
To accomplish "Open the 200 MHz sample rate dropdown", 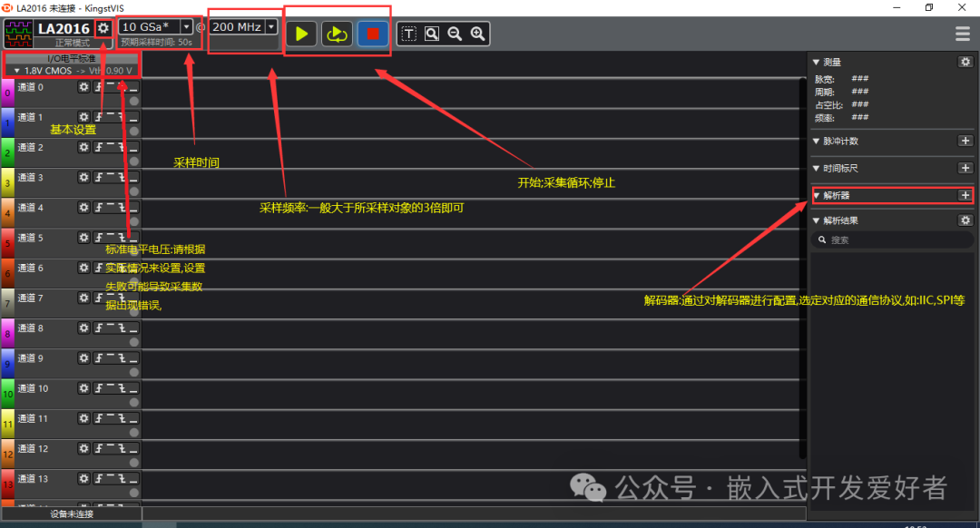I will [271, 27].
